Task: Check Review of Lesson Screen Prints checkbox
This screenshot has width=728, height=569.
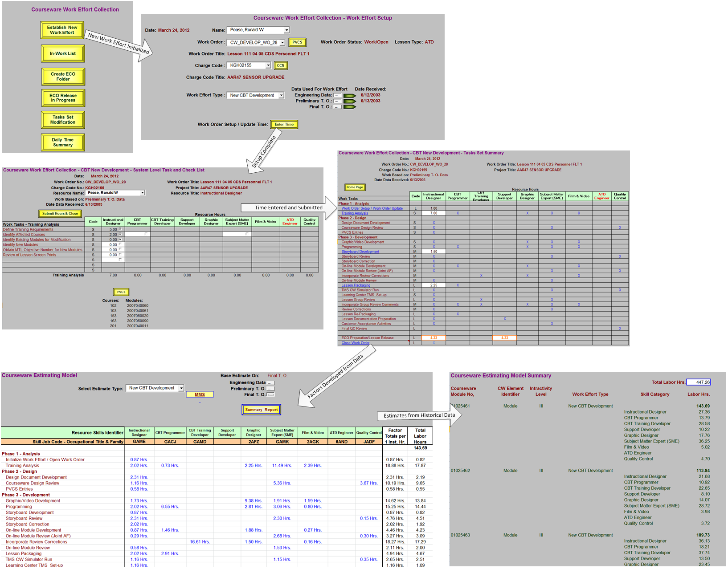Action: [120, 254]
